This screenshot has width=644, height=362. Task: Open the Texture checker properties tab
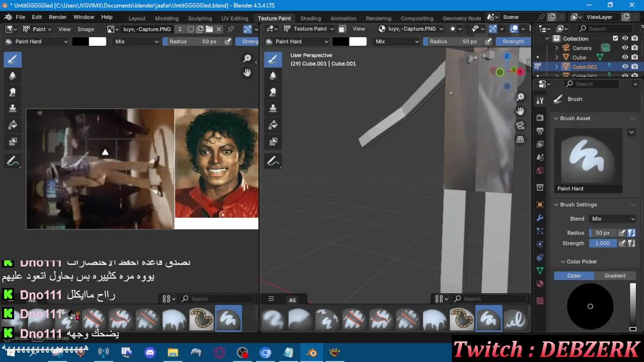(x=540, y=301)
